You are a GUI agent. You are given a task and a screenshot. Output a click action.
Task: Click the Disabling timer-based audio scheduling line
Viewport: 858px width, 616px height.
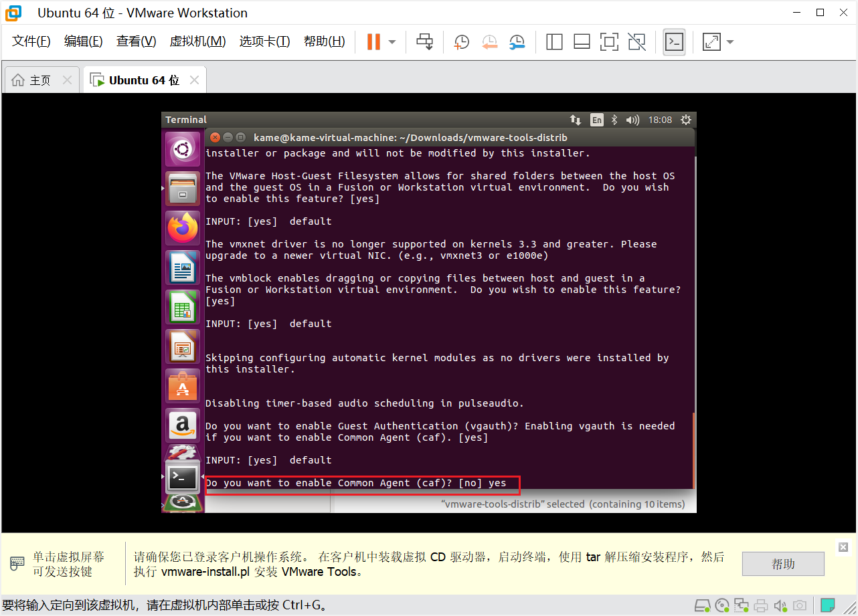point(365,403)
